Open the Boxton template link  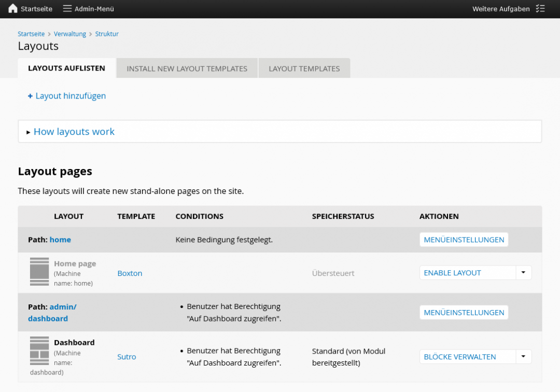click(130, 273)
